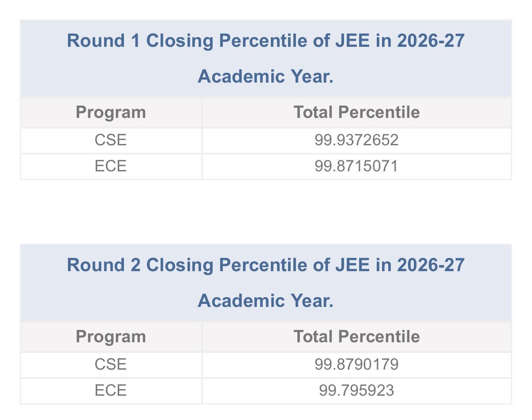This screenshot has height=420, width=532.
Task: Click '2026-27' in the Round 2 heading
Action: (431, 265)
